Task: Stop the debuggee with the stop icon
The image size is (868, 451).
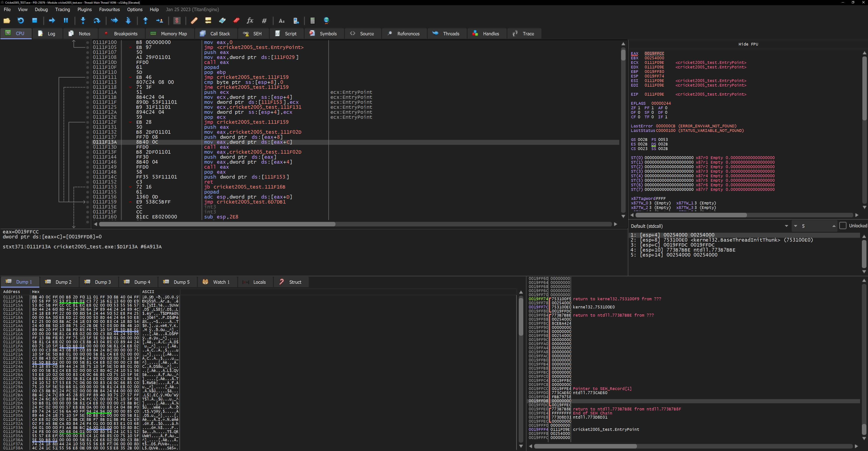Action: (x=34, y=21)
